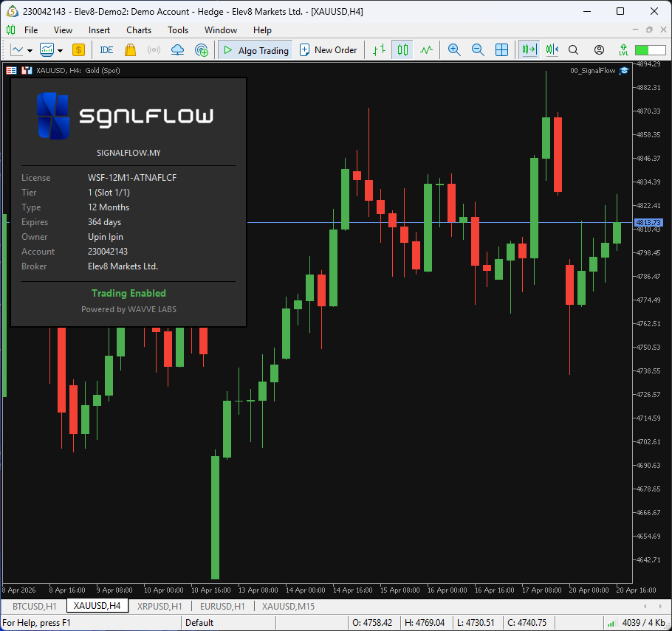Click the tile windows grid icon

tap(501, 50)
